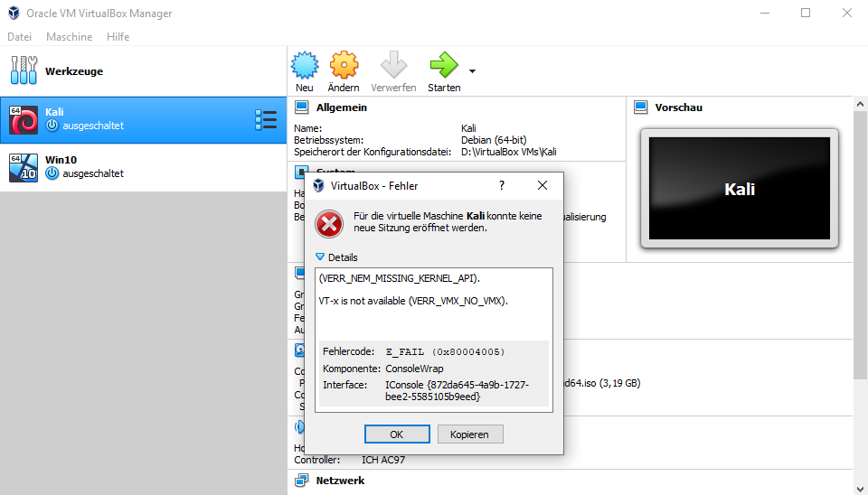Screen dimensions: 868x495
Task: Click the VirtualBox logo in title bar
Action: tap(14, 13)
